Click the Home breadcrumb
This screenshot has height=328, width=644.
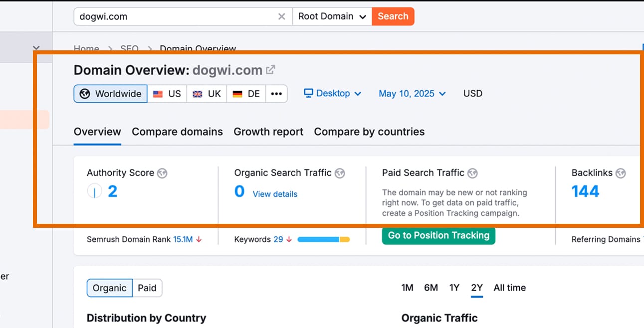click(x=86, y=49)
